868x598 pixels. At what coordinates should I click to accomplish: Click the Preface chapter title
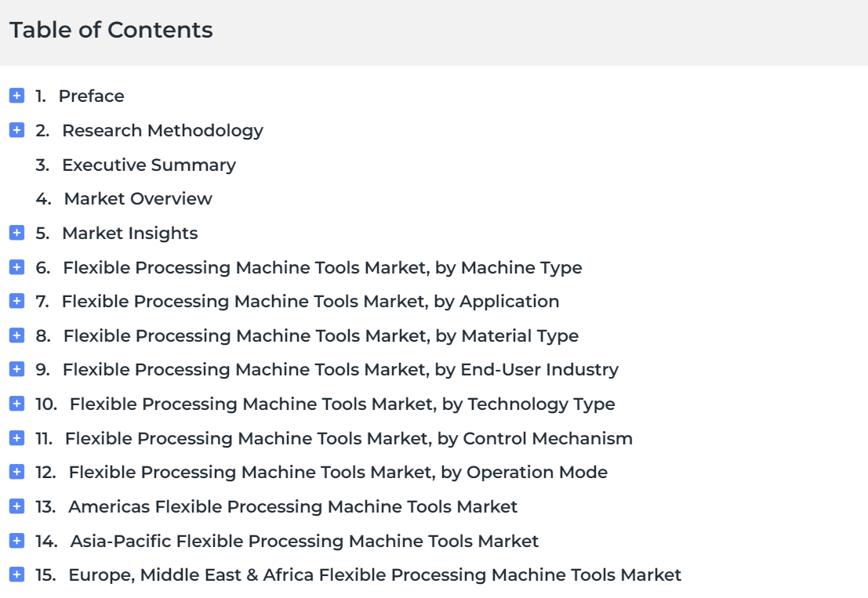pyautogui.click(x=91, y=96)
